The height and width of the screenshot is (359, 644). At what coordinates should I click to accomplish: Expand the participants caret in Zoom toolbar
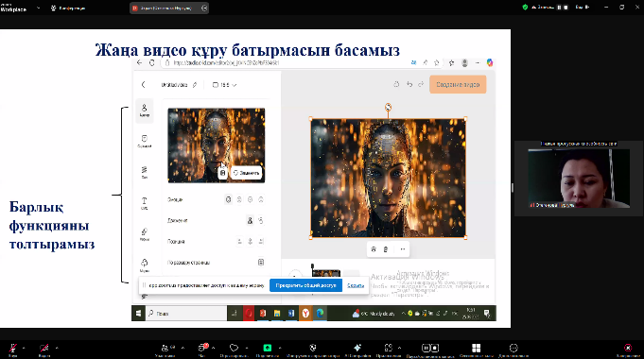click(x=183, y=348)
